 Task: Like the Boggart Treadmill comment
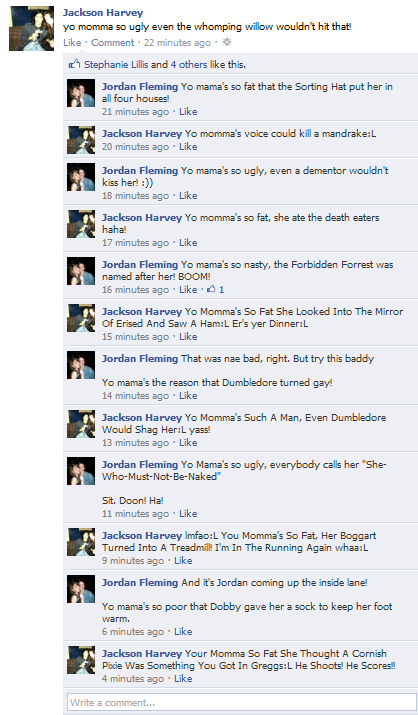click(x=183, y=560)
